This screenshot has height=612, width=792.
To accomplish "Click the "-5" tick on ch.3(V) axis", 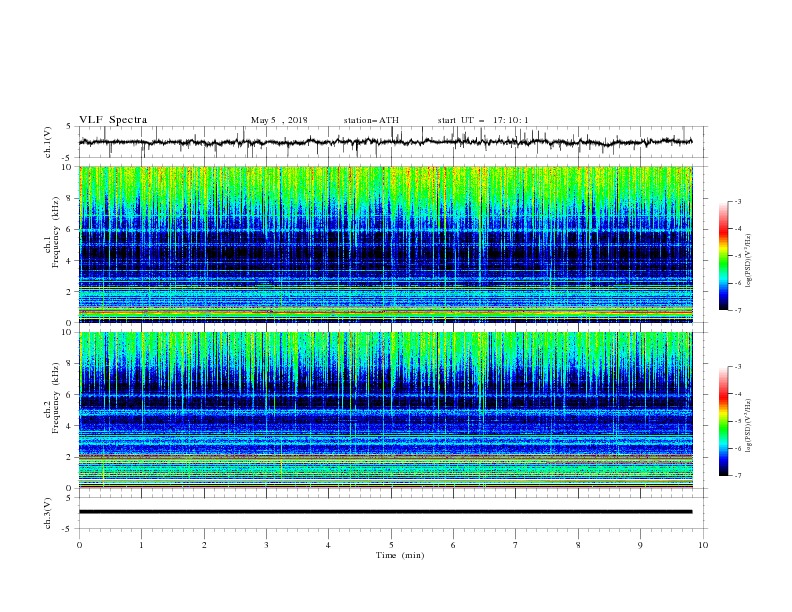I will click(68, 529).
